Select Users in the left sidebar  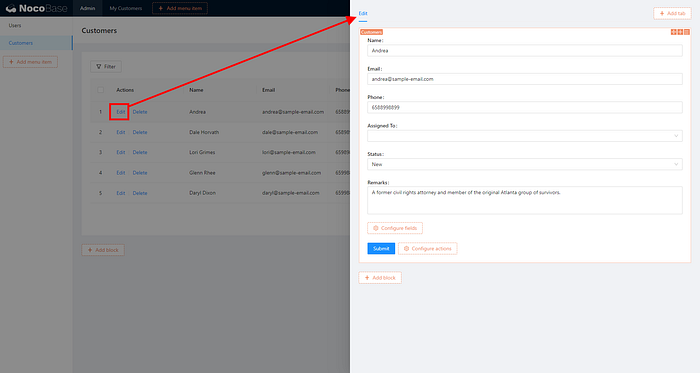[15, 25]
